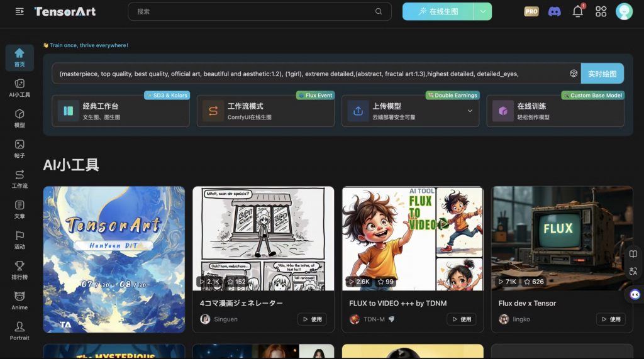Open the TensorArt logo home link
Screen dimensions: 644x359
coord(65,11)
